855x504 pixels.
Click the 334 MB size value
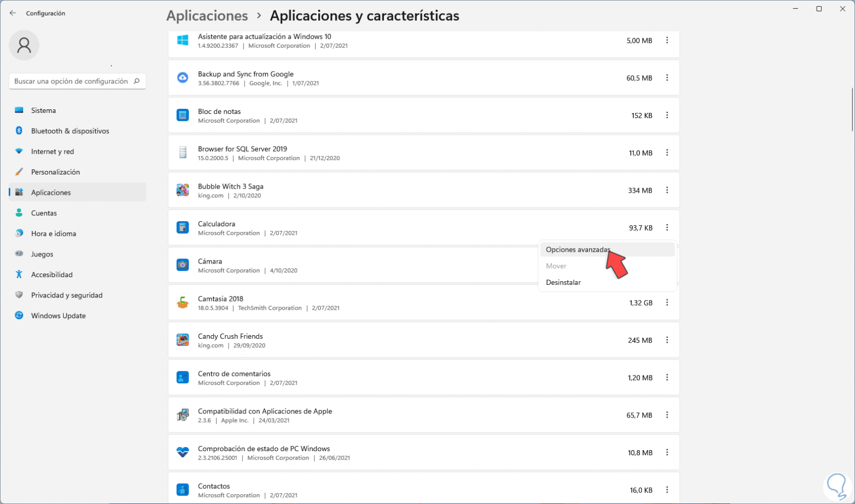640,191
